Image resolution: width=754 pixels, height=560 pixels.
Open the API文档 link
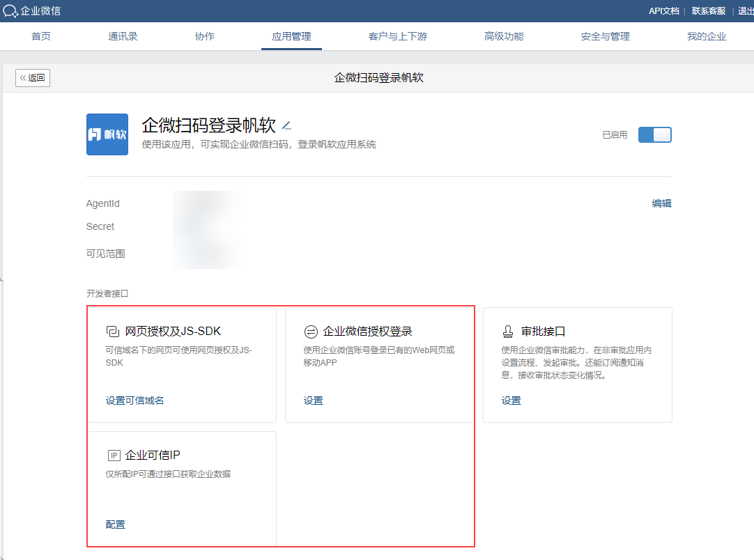663,10
